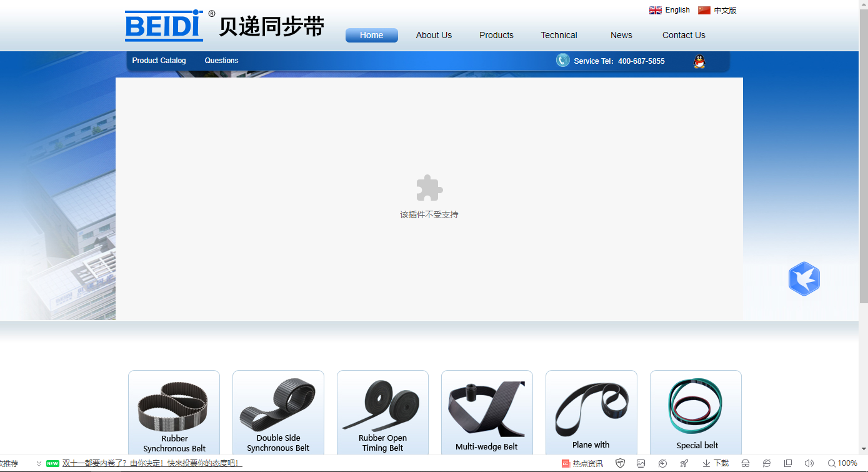Screen dimensions: 868x472
Task: Open the Multi-wedge Belt product card
Action: click(487, 413)
